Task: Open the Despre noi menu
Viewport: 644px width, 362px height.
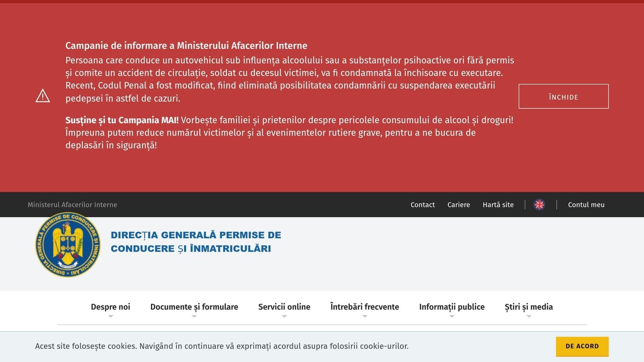Action: [x=110, y=307]
